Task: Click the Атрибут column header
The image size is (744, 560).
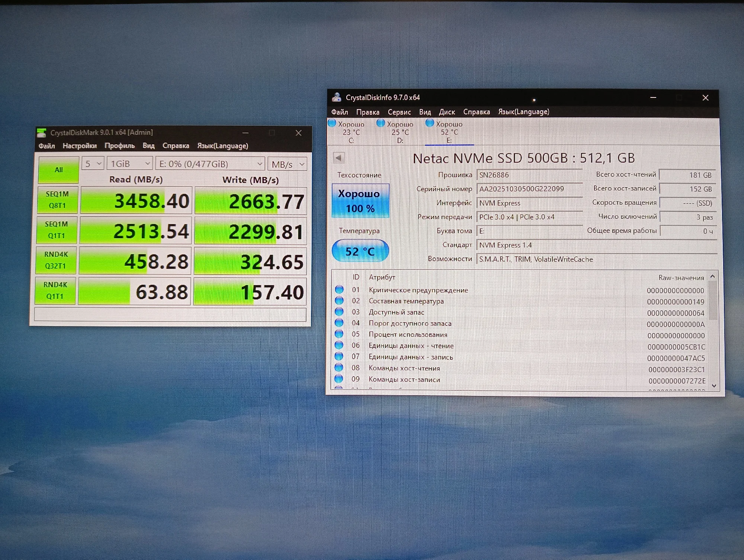Action: [x=382, y=277]
